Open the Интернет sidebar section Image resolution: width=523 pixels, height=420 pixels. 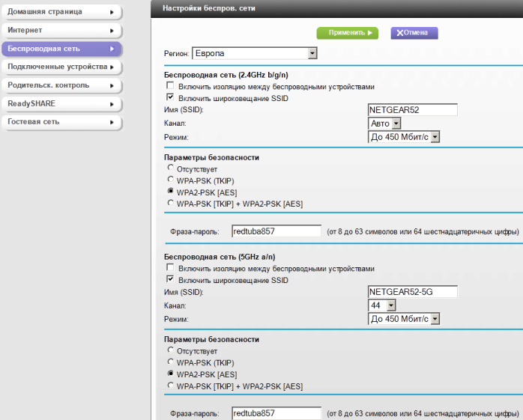point(61,31)
